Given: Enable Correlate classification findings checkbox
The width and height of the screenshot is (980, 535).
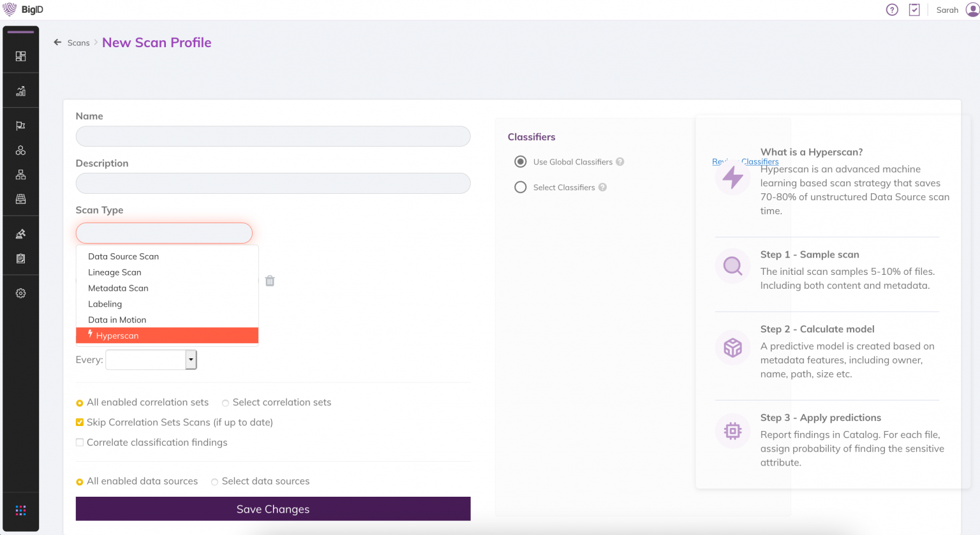Looking at the screenshot, I should click(x=80, y=443).
